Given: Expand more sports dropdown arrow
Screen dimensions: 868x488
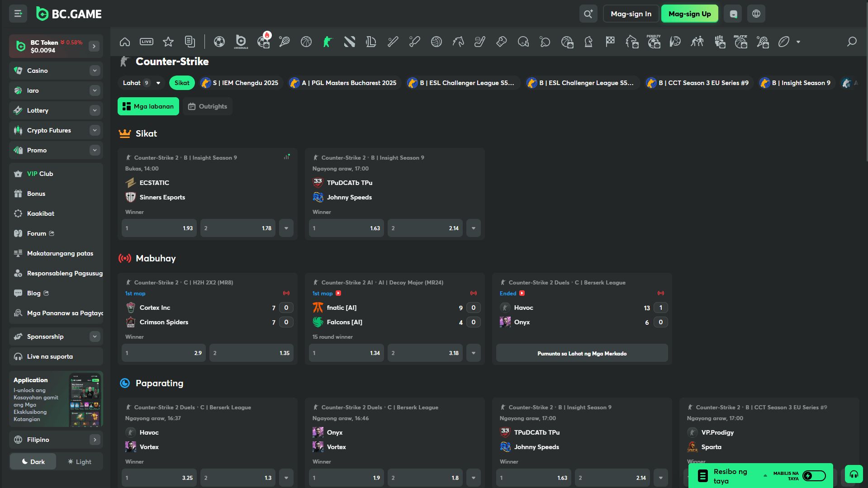Looking at the screenshot, I should (x=798, y=42).
